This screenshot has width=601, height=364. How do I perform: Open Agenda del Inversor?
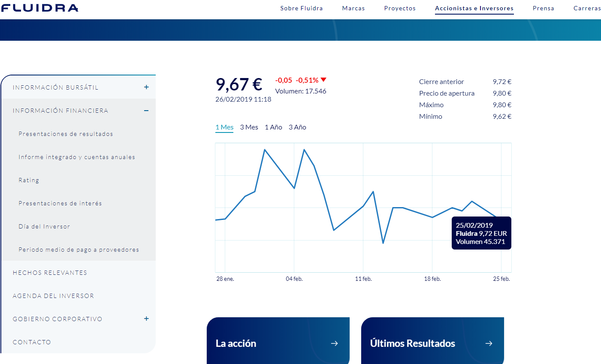(53, 296)
